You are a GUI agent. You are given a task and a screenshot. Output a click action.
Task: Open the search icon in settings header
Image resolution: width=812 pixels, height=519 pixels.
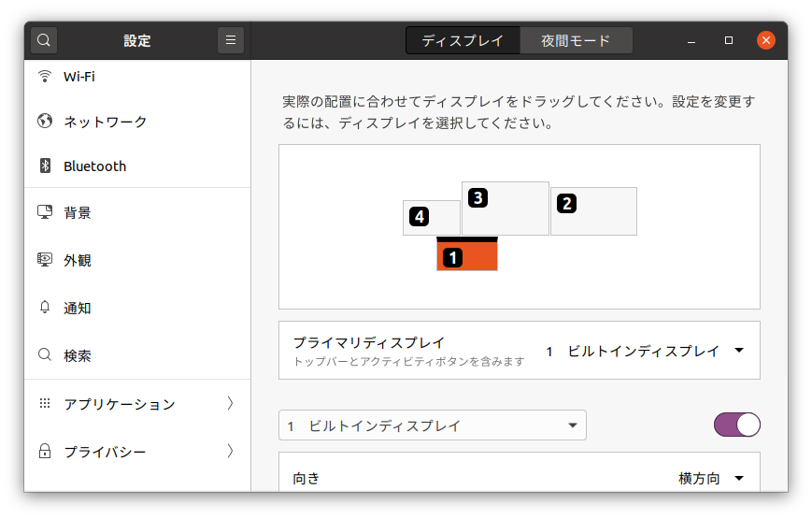coord(44,40)
